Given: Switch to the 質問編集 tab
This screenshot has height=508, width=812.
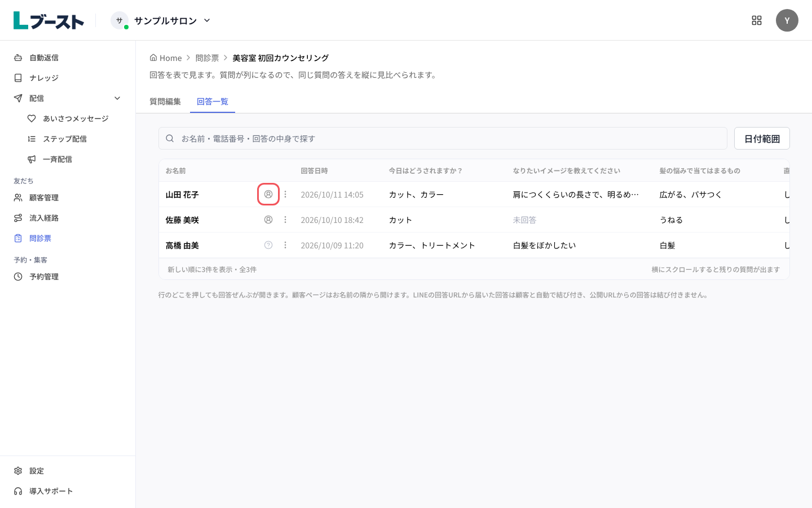Looking at the screenshot, I should click(165, 102).
